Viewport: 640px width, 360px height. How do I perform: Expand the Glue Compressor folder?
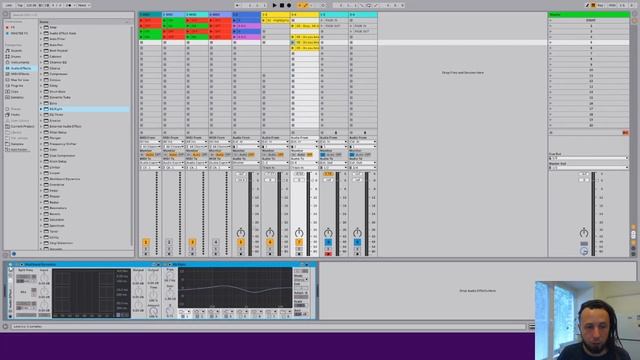coord(41,156)
